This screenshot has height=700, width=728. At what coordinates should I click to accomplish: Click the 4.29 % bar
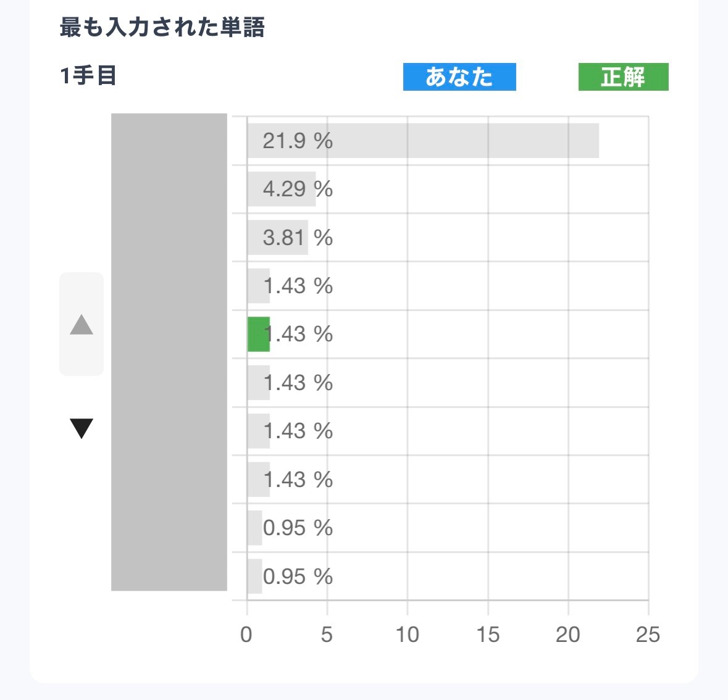point(282,189)
